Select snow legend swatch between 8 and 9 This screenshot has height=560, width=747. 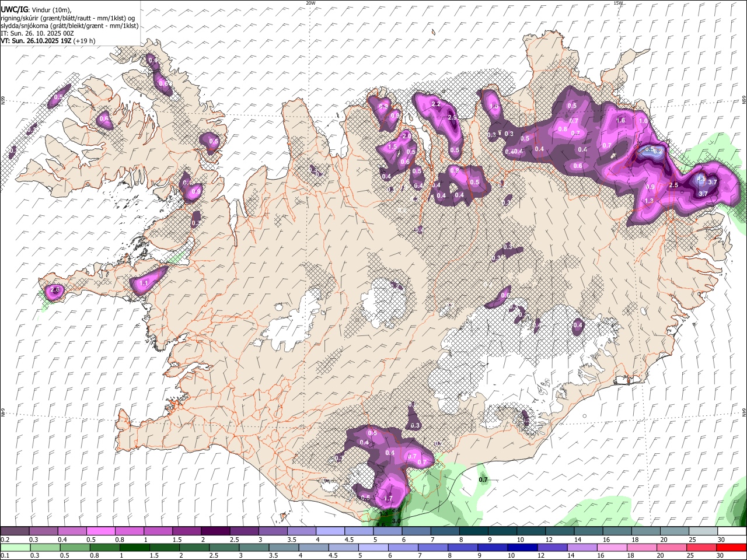click(x=473, y=531)
